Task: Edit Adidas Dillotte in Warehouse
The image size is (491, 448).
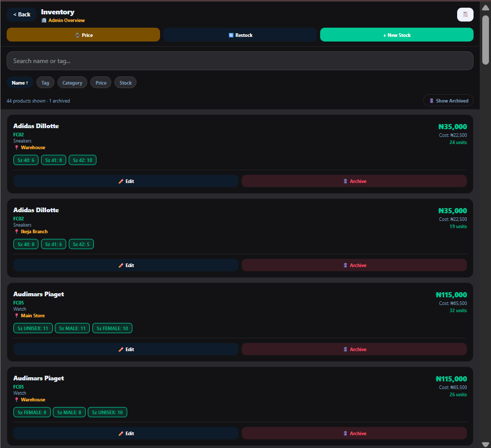Action: pos(126,181)
